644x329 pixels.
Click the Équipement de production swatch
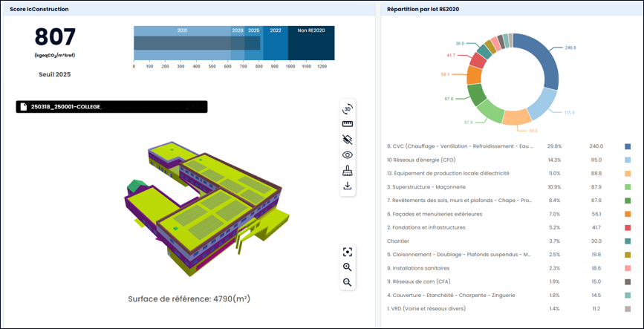pos(628,173)
